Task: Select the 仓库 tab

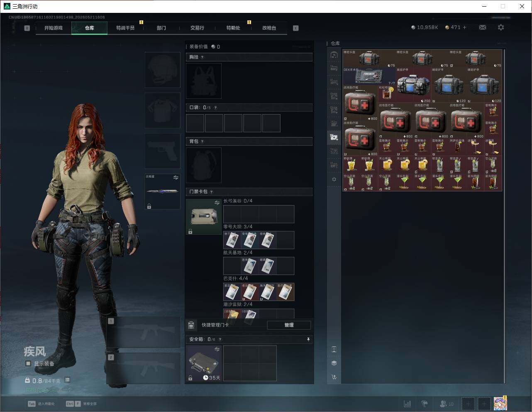Action: coord(90,28)
